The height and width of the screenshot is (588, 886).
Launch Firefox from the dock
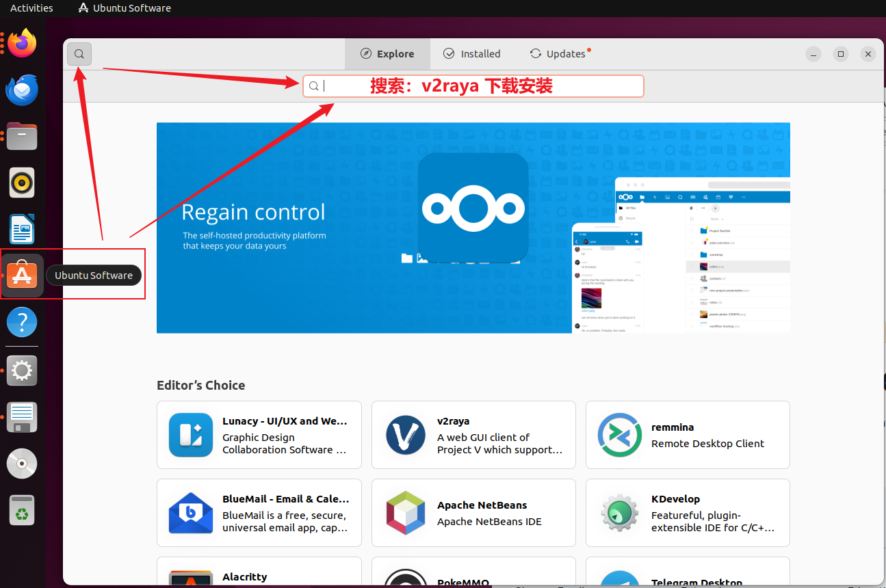point(22,44)
